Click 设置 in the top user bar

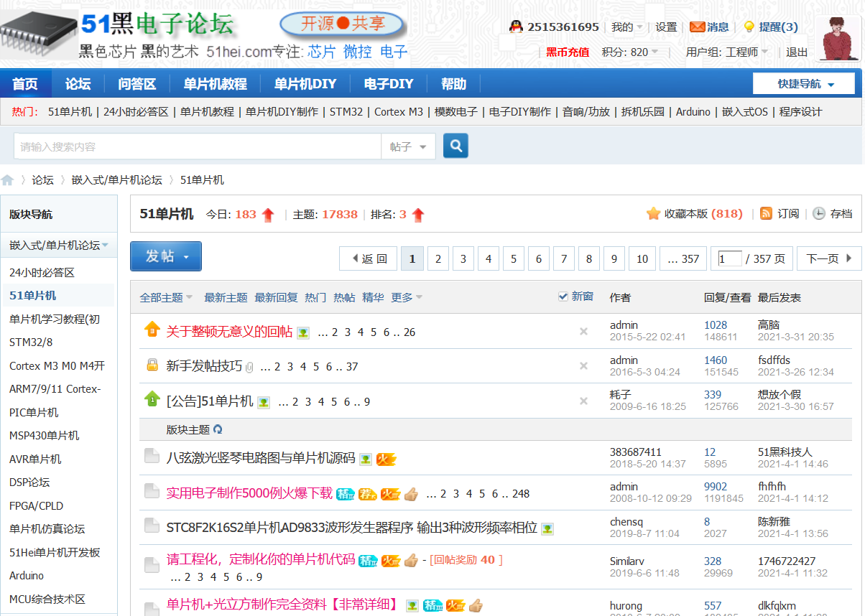(666, 27)
